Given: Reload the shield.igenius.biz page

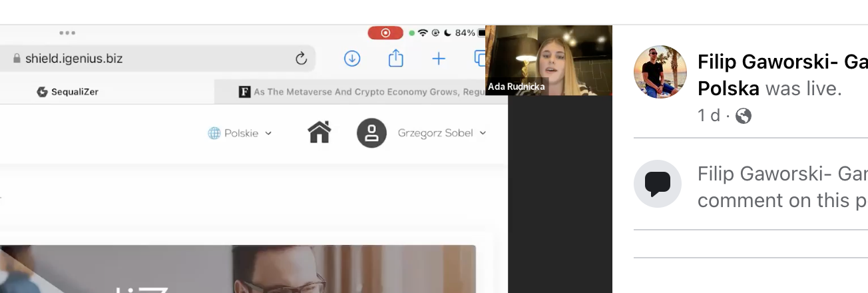Looking at the screenshot, I should point(301,59).
